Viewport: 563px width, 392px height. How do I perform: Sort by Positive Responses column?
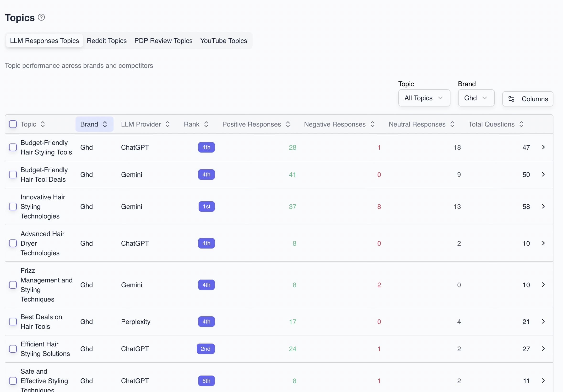[288, 124]
